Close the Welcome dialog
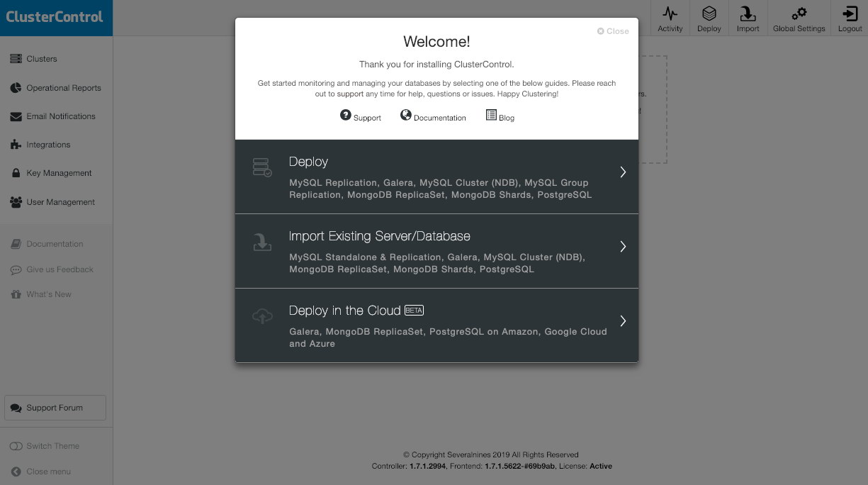Screen dimensions: 868x485 click(613, 31)
